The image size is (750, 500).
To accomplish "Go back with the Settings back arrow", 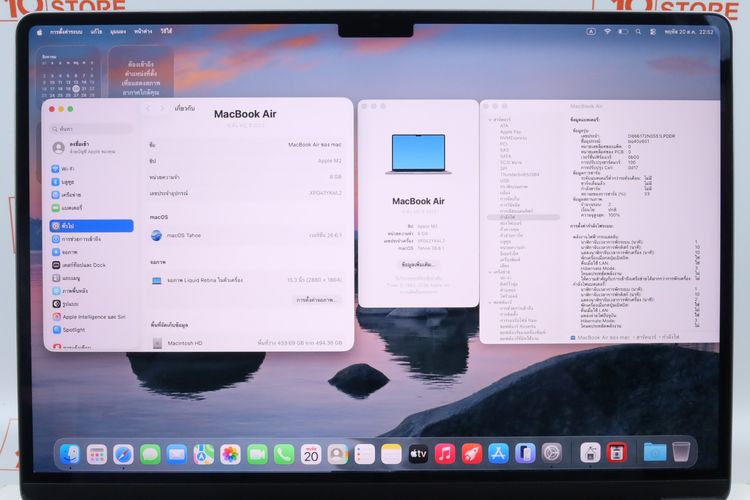I will 148,109.
